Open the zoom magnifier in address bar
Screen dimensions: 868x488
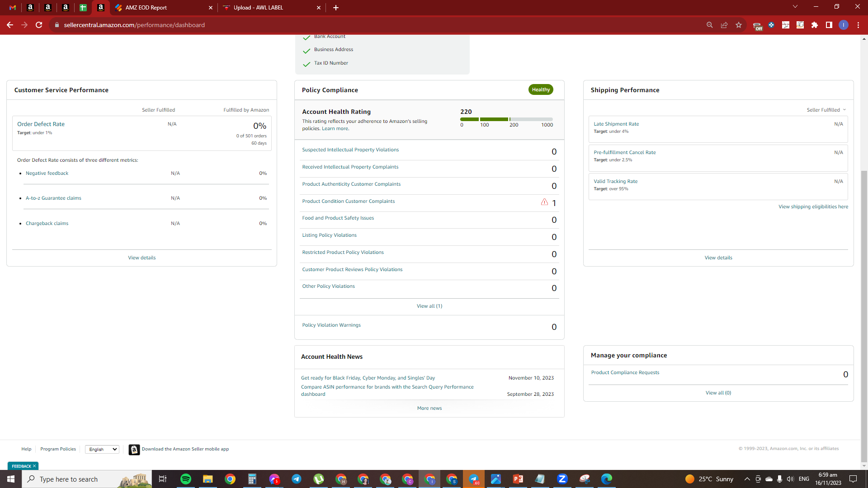710,25
